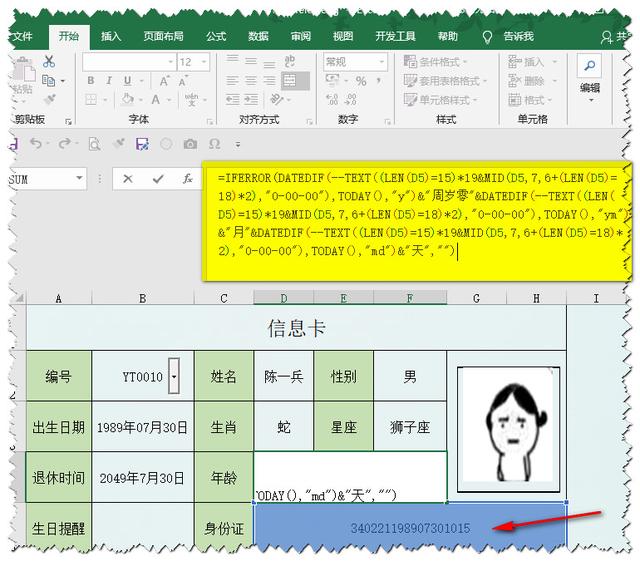Viewport: 640px width, 561px height.
Task: Expand the Borders dropdown arrow
Action: [x=104, y=100]
